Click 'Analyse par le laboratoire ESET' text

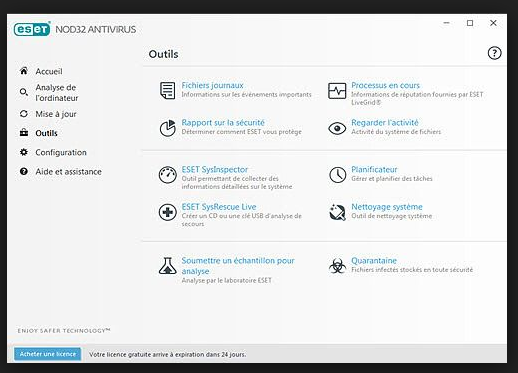point(227,280)
